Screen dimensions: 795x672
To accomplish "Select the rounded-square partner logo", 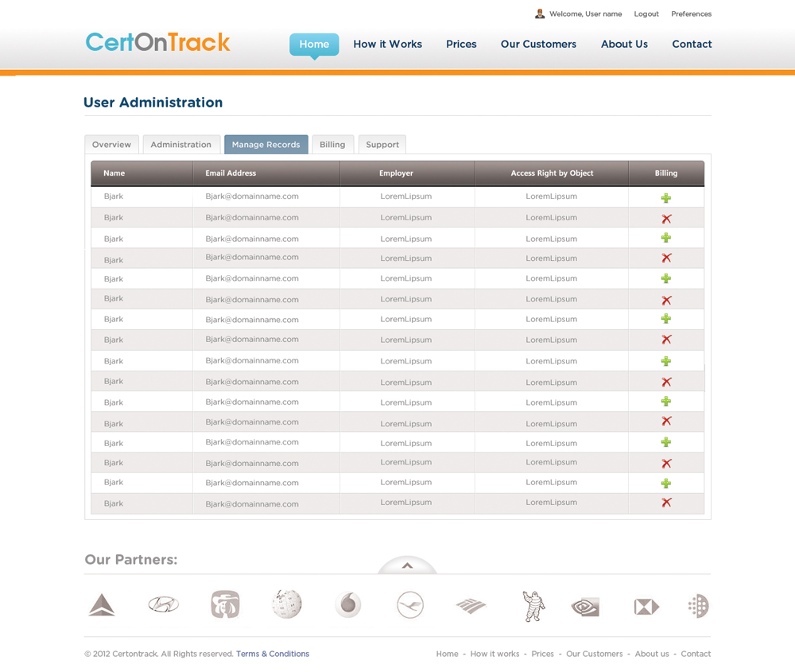I will [225, 604].
